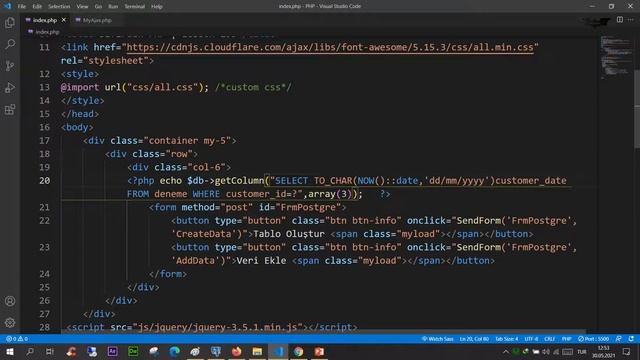
Task: Open the taskbar clock showing 12:53
Action: coord(603,351)
